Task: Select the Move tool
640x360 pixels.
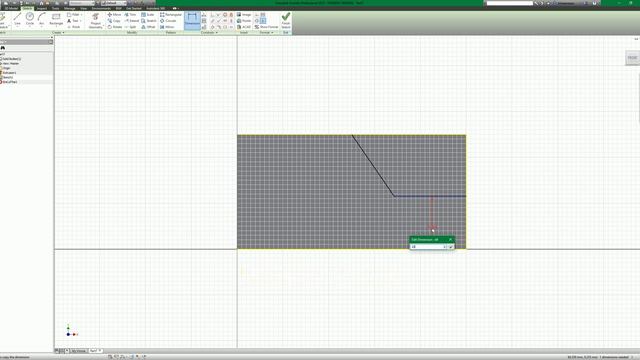Action: [114, 15]
